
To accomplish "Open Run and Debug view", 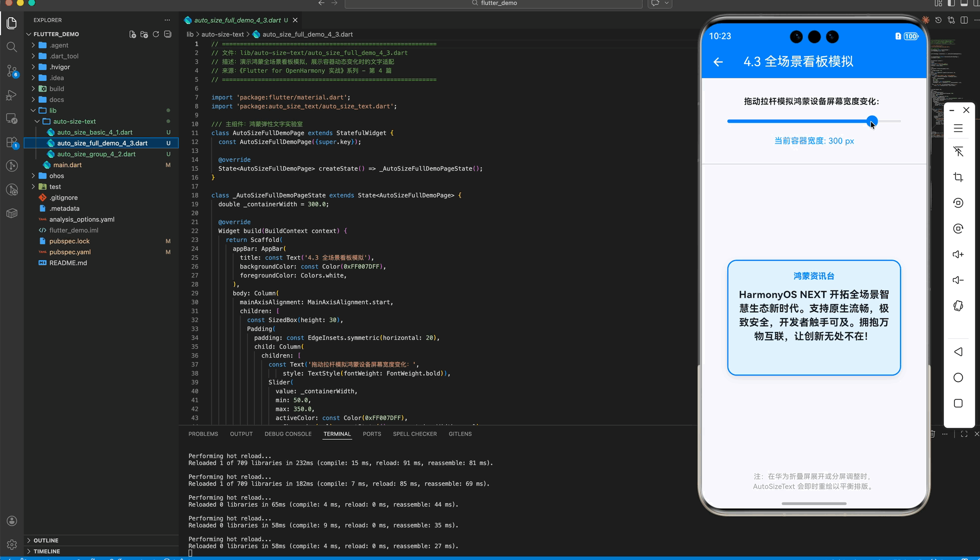I will tap(12, 95).
